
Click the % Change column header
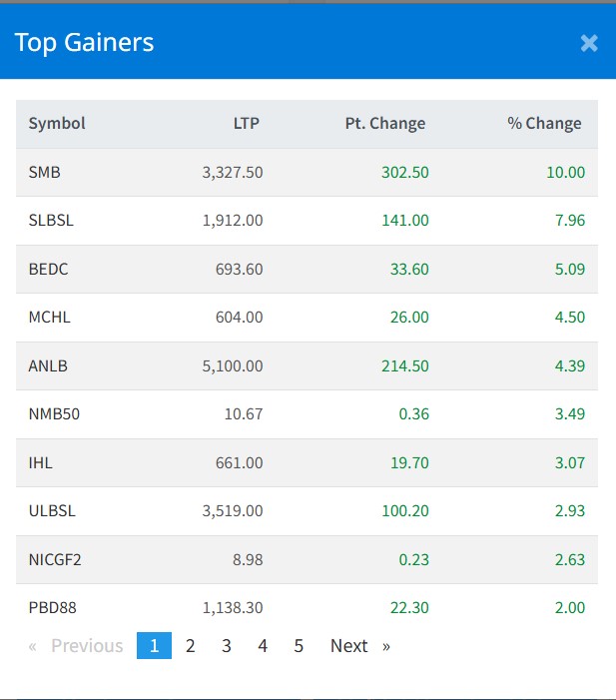pos(544,124)
